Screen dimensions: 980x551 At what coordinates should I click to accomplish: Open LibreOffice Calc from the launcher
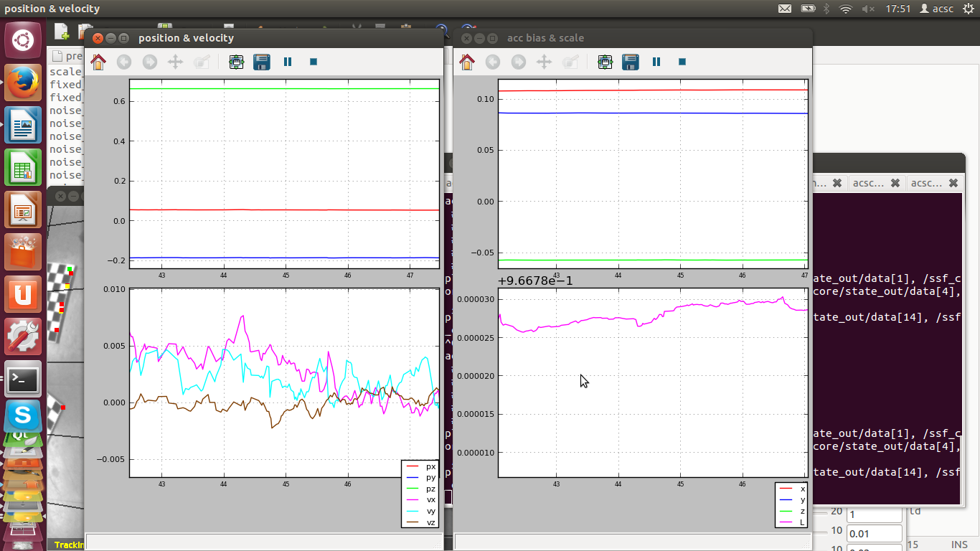[x=23, y=168]
